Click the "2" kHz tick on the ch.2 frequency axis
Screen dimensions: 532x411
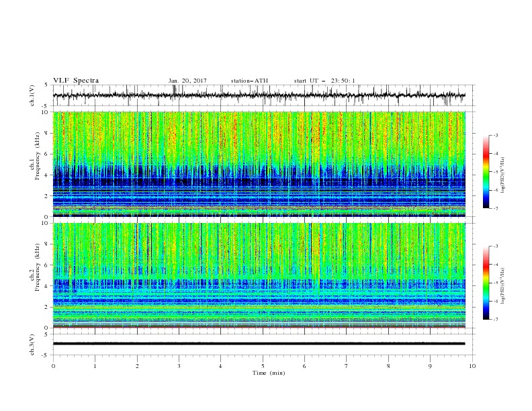pyautogui.click(x=47, y=307)
